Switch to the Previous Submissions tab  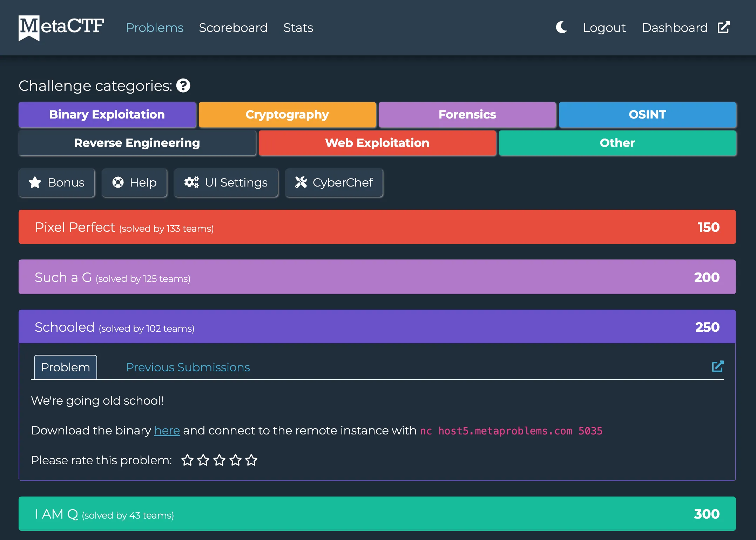point(188,367)
